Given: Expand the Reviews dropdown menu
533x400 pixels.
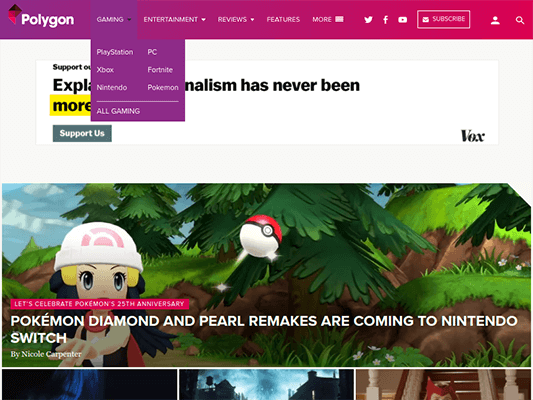Looking at the screenshot, I should [236, 19].
